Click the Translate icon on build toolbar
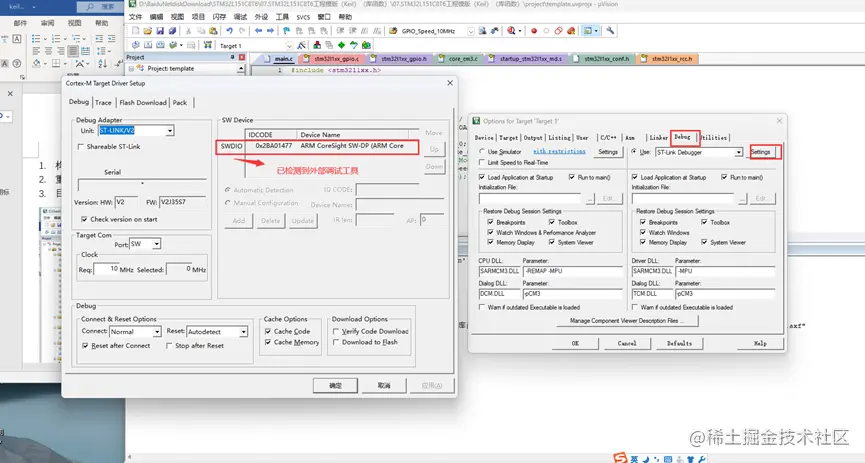This screenshot has height=463, width=865. coord(136,45)
